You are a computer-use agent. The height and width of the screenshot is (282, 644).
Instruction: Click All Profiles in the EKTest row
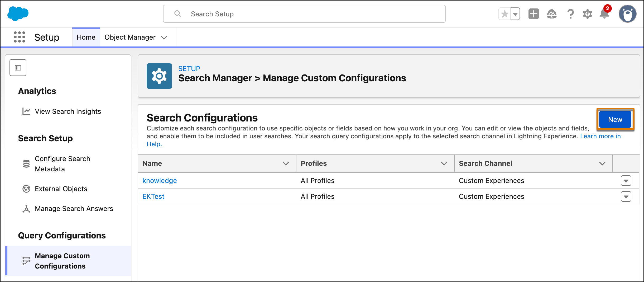pyautogui.click(x=318, y=196)
